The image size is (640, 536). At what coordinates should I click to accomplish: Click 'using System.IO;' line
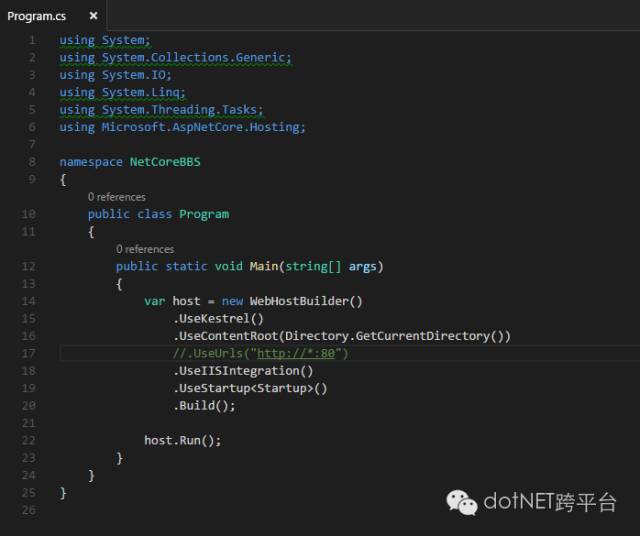116,75
